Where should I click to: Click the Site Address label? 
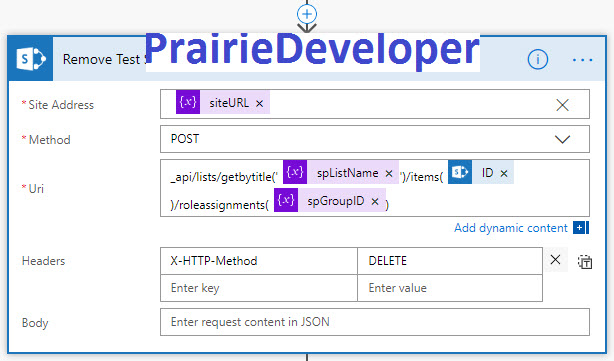pos(61,105)
